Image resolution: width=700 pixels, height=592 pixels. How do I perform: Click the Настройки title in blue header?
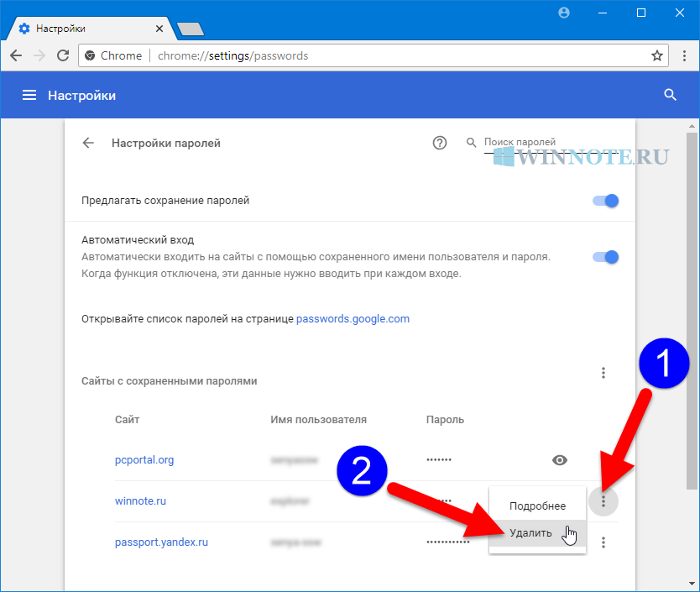click(x=81, y=95)
